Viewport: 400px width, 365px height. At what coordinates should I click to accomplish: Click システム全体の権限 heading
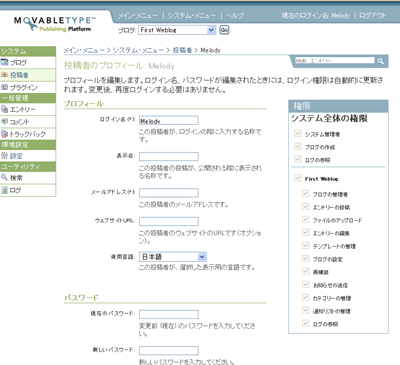(x=329, y=119)
